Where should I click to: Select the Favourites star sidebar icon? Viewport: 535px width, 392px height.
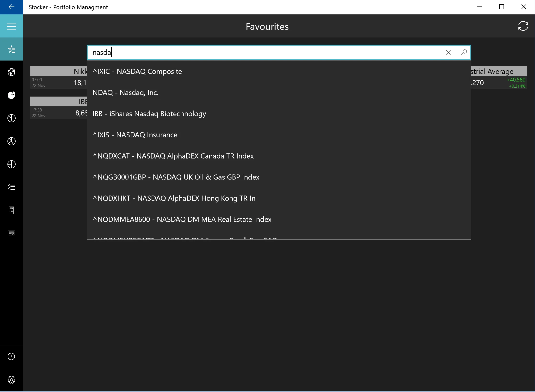(x=11, y=49)
